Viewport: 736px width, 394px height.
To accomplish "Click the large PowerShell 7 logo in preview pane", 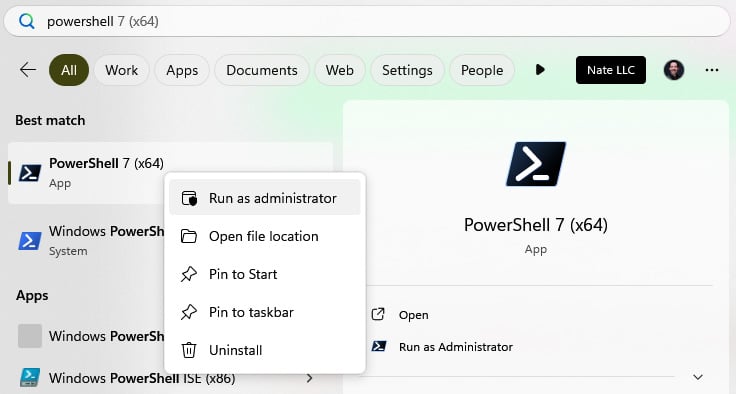I will pyautogui.click(x=536, y=164).
